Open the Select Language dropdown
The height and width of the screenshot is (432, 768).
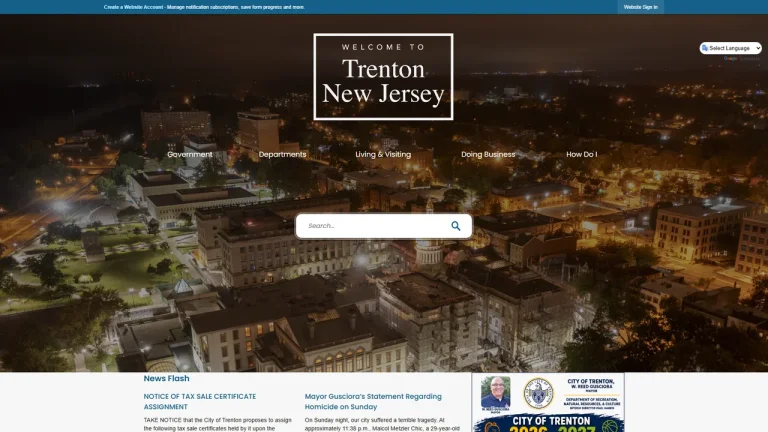730,48
